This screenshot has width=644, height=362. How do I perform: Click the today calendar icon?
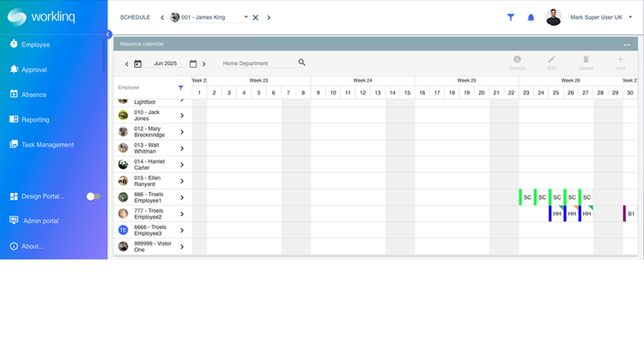[138, 63]
